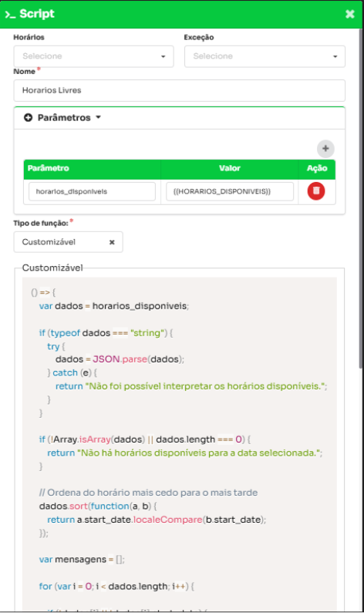Click the vertical scrollbar of the dialog
The height and width of the screenshot is (613, 364).
click(360, 199)
